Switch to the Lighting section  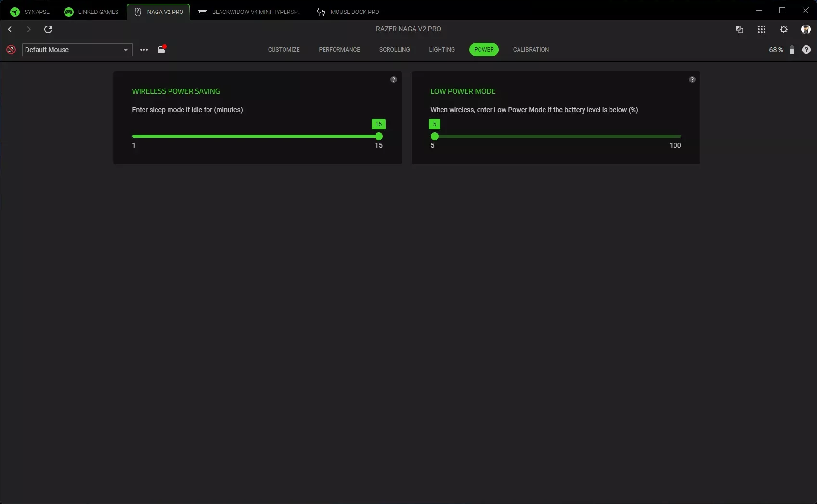442,50
